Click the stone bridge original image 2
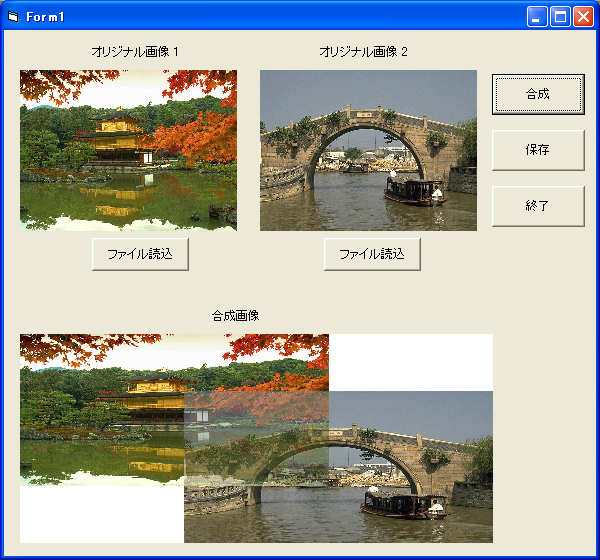Image resolution: width=600 pixels, height=560 pixels. (x=368, y=150)
